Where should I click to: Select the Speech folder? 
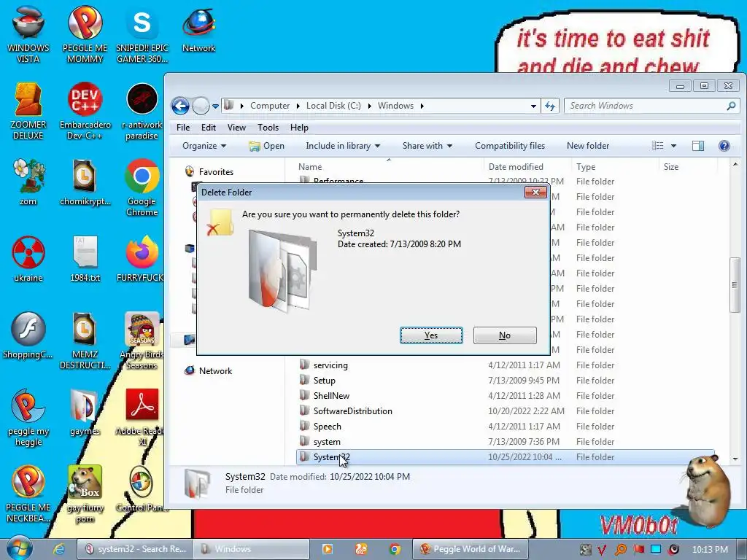328,426
